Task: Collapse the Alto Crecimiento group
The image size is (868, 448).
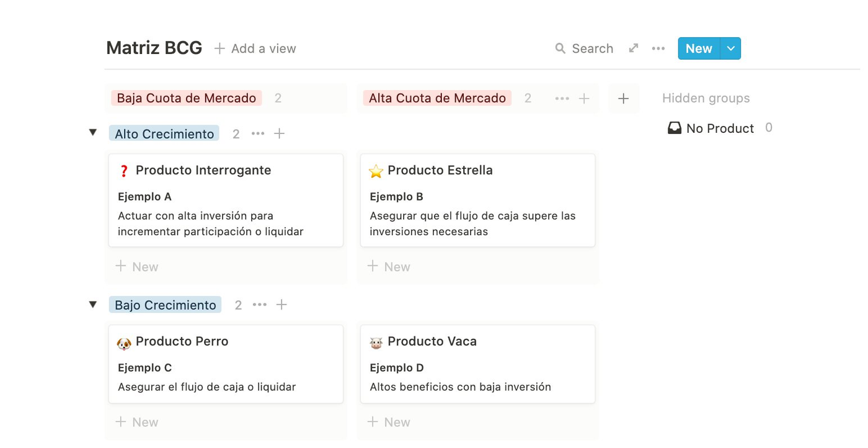Action: (93, 133)
